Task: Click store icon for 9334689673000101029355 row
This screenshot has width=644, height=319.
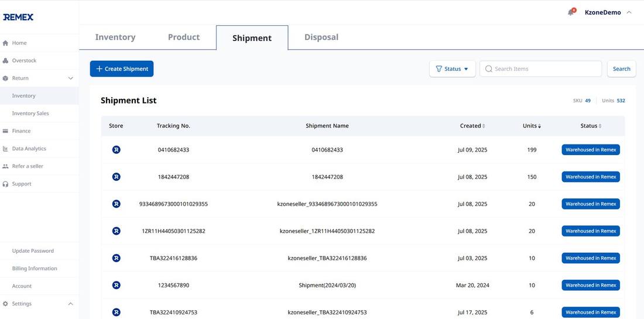Action: (117, 204)
